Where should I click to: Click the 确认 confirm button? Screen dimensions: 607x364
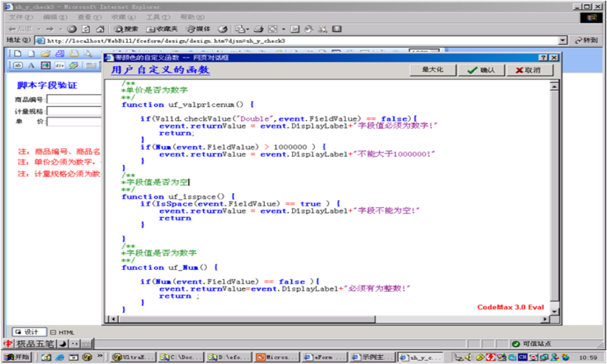click(x=481, y=70)
